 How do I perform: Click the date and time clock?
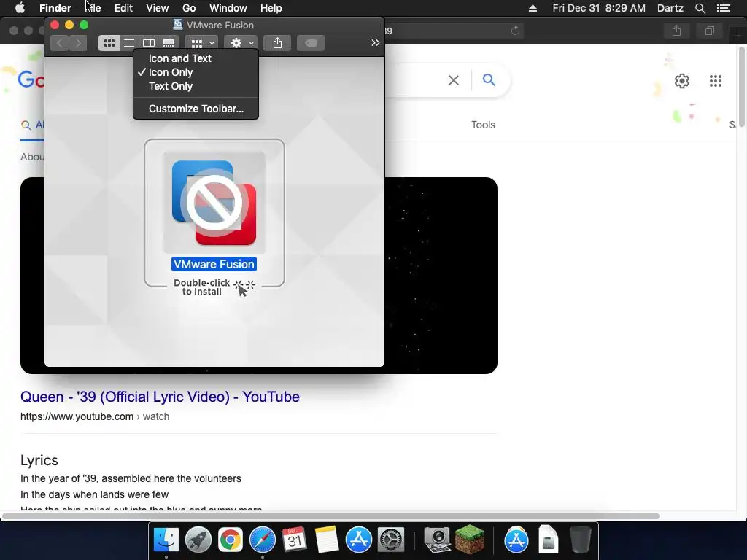click(x=599, y=7)
